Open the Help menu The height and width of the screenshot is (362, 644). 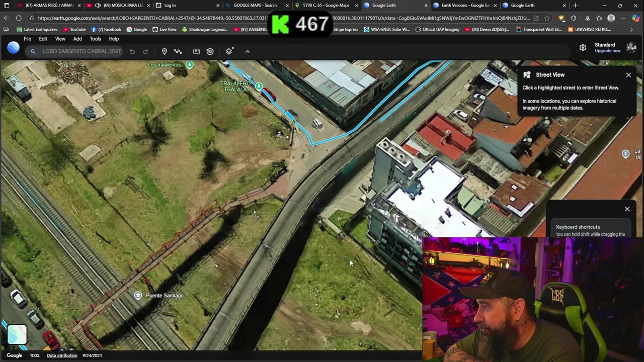pos(114,39)
